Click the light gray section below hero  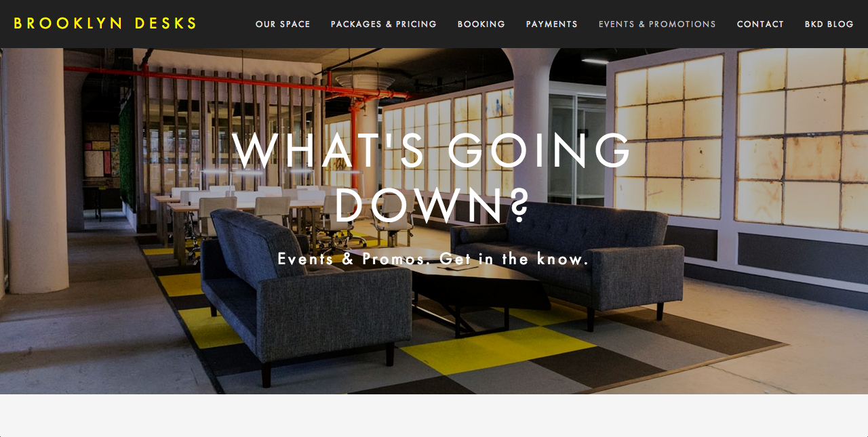pos(434,415)
